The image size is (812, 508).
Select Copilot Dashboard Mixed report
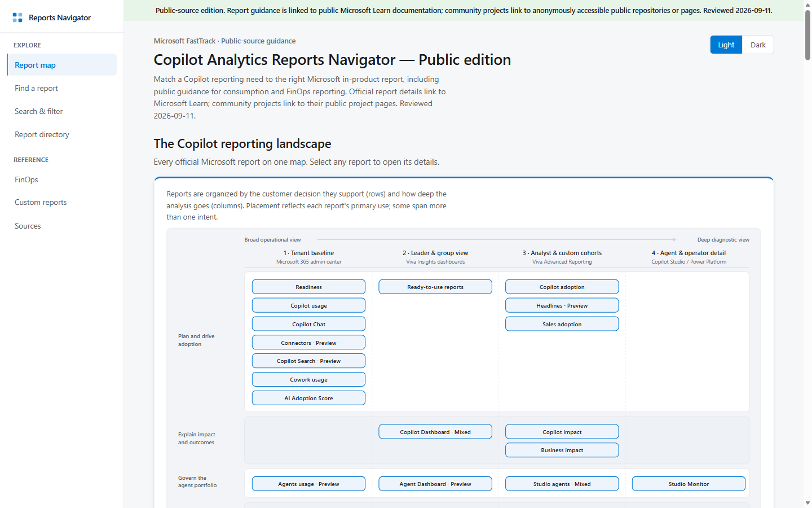pos(435,432)
